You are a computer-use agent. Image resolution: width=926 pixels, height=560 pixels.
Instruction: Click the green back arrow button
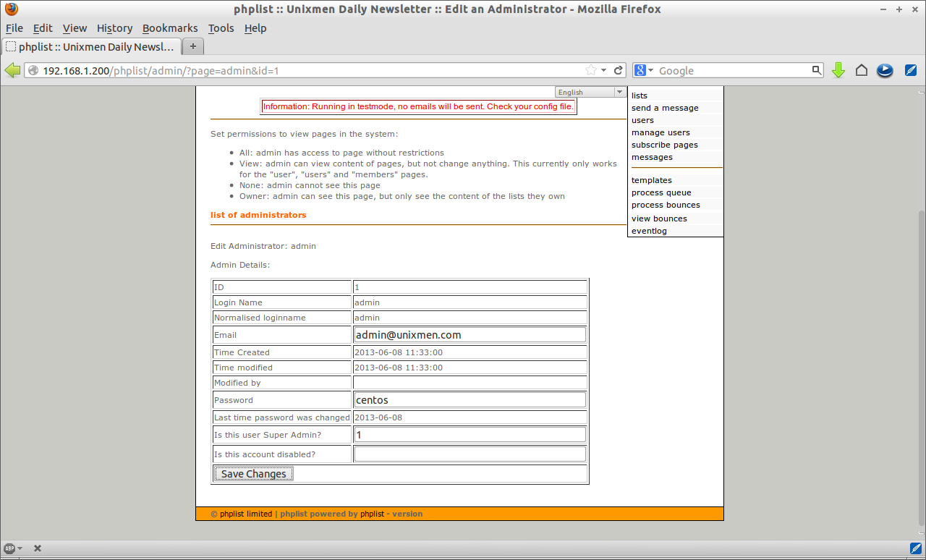(12, 70)
